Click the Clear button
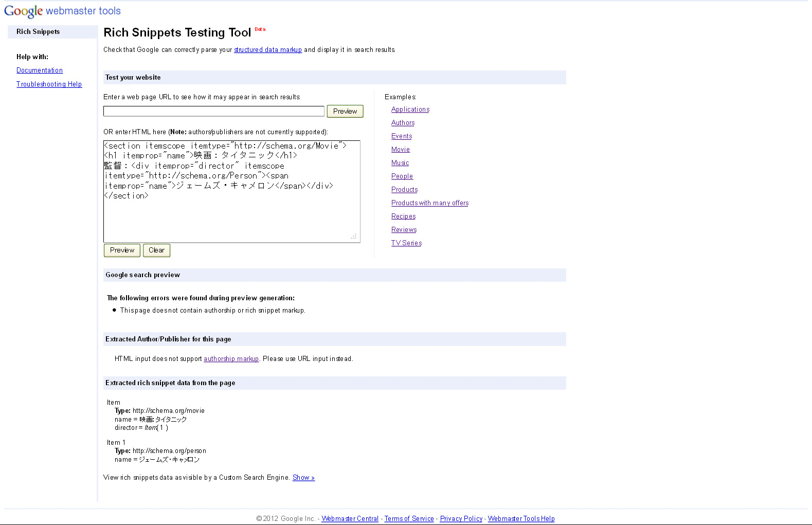Screen dimensions: 812x525 [156, 250]
